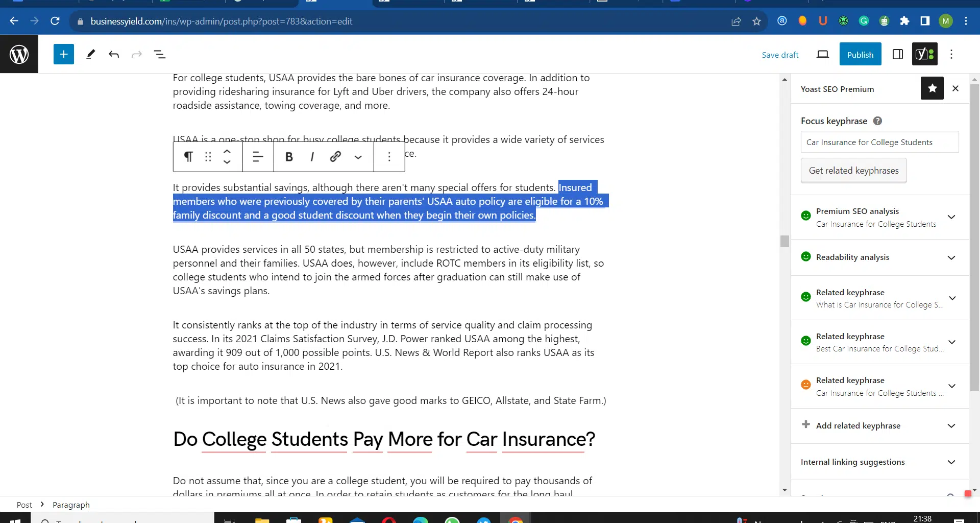
Task: Click into the Focus keyphrase input field
Action: (879, 142)
